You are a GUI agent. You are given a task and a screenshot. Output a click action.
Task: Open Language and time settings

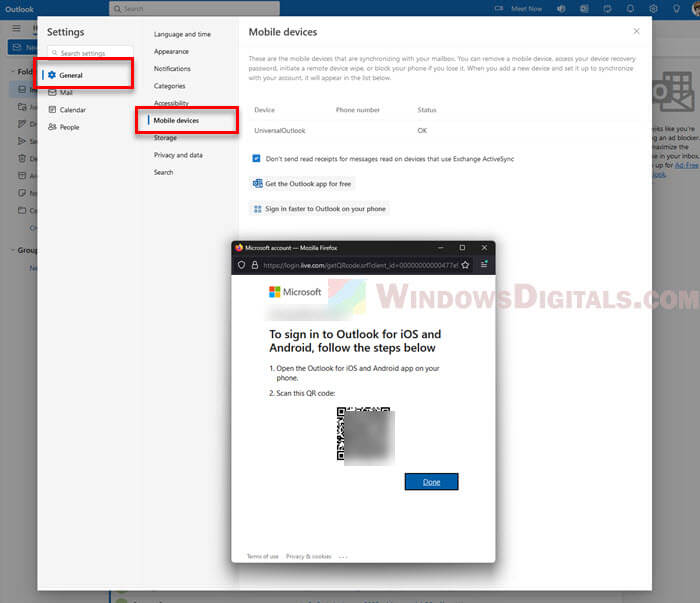click(x=182, y=34)
